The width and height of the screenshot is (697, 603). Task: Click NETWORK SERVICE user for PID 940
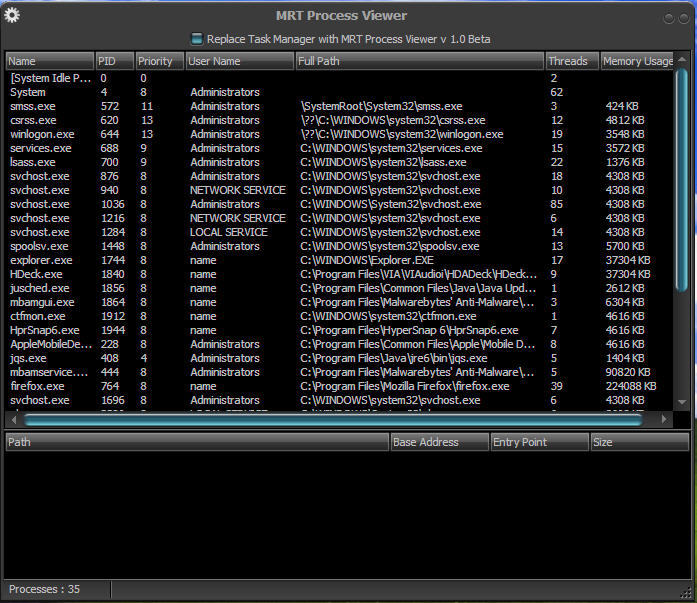pos(238,190)
